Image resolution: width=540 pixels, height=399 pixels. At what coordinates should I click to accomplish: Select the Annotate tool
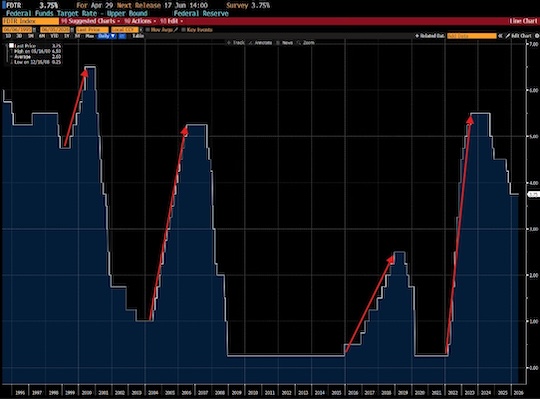click(x=261, y=43)
